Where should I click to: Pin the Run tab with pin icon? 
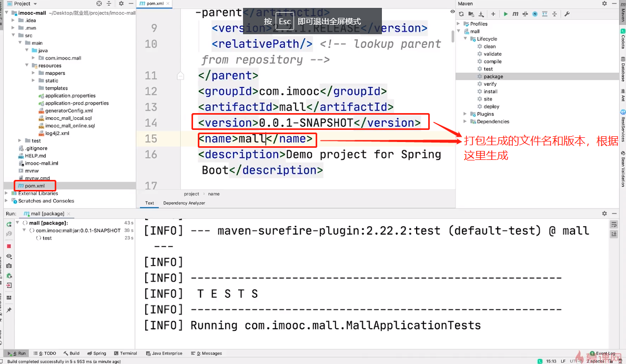click(9, 310)
